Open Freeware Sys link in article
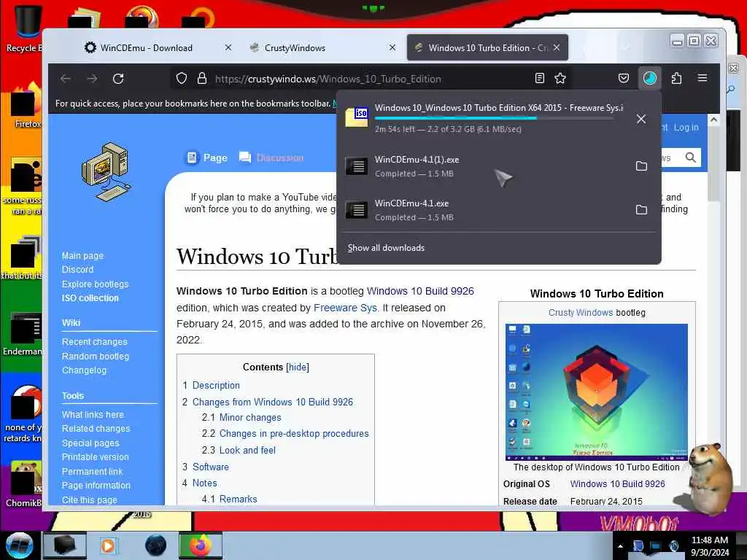The width and height of the screenshot is (747, 560). pos(345,308)
